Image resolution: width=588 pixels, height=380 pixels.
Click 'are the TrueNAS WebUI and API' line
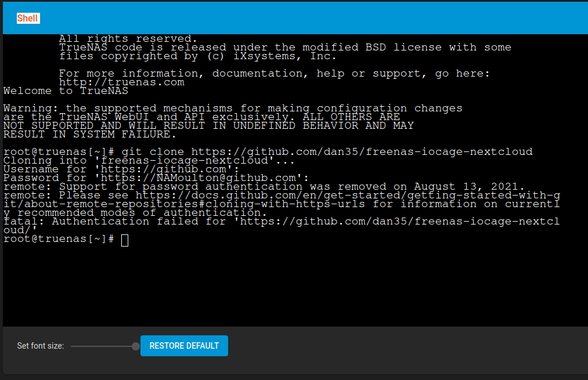pyautogui.click(x=202, y=117)
